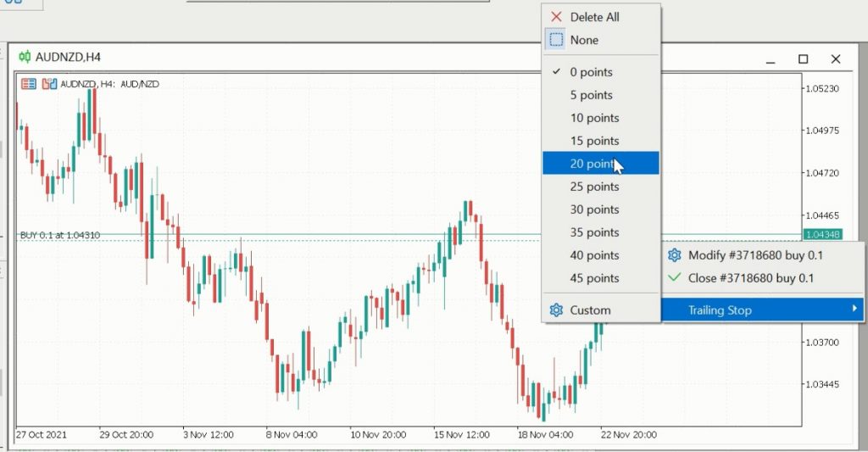Click the 18 Nov 04:00 time label
The height and width of the screenshot is (452, 868).
[545, 435]
